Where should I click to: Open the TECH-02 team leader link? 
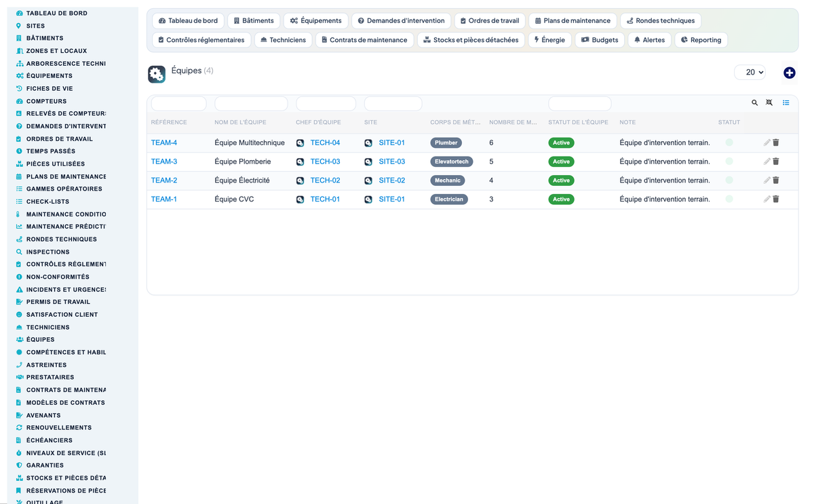(325, 180)
